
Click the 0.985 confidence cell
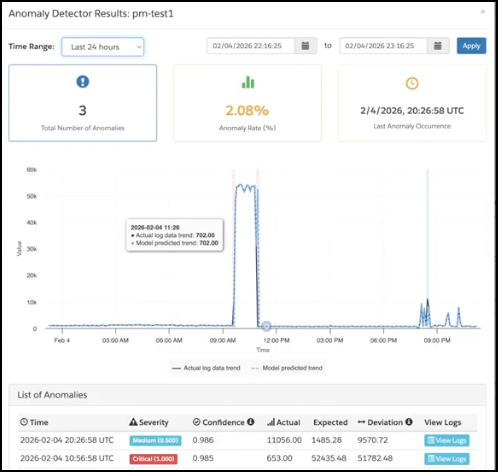click(x=203, y=458)
